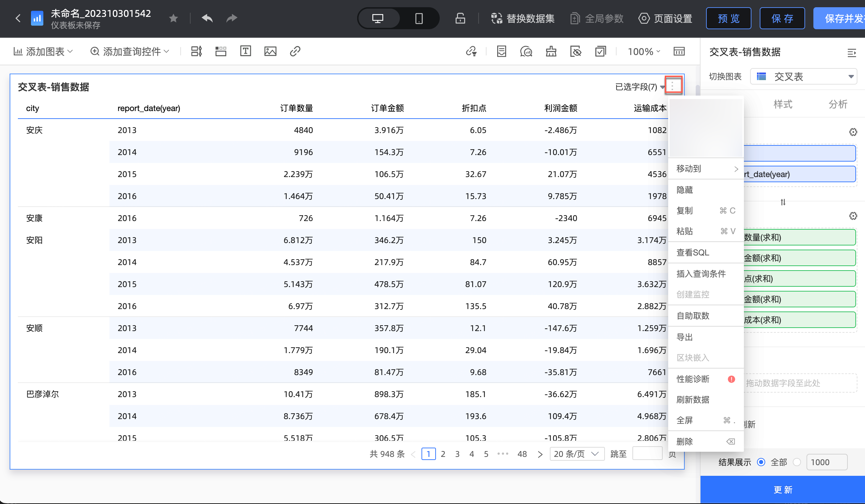Image resolution: width=865 pixels, height=504 pixels.
Task: Switch to the Analysis (分析) tab
Action: click(x=838, y=104)
